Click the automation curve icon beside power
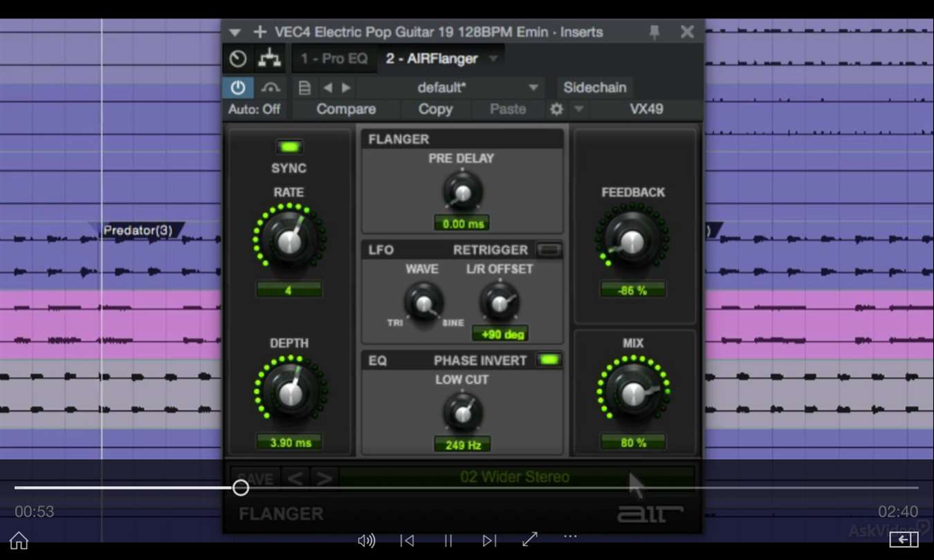 [x=270, y=88]
